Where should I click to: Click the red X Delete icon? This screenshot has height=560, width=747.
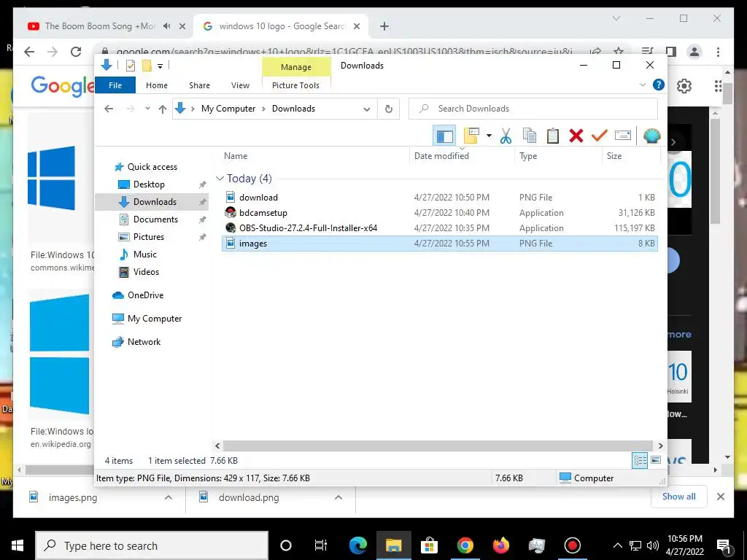(x=576, y=136)
